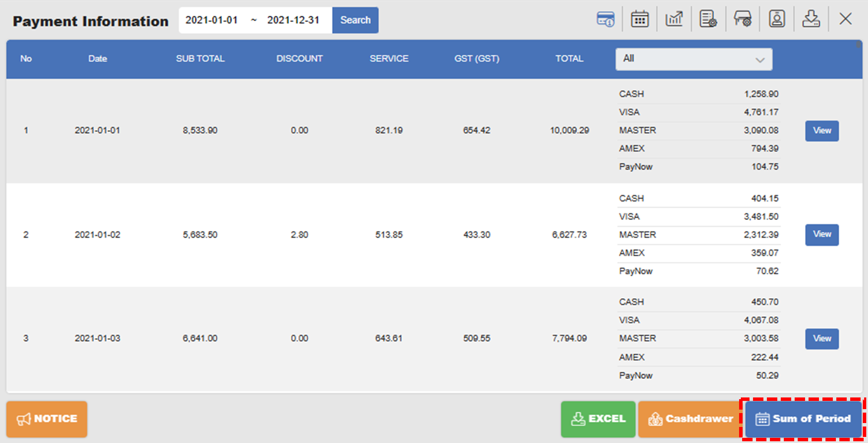Open the Cashdrawer button
This screenshot has height=443, width=868.
[x=689, y=419]
